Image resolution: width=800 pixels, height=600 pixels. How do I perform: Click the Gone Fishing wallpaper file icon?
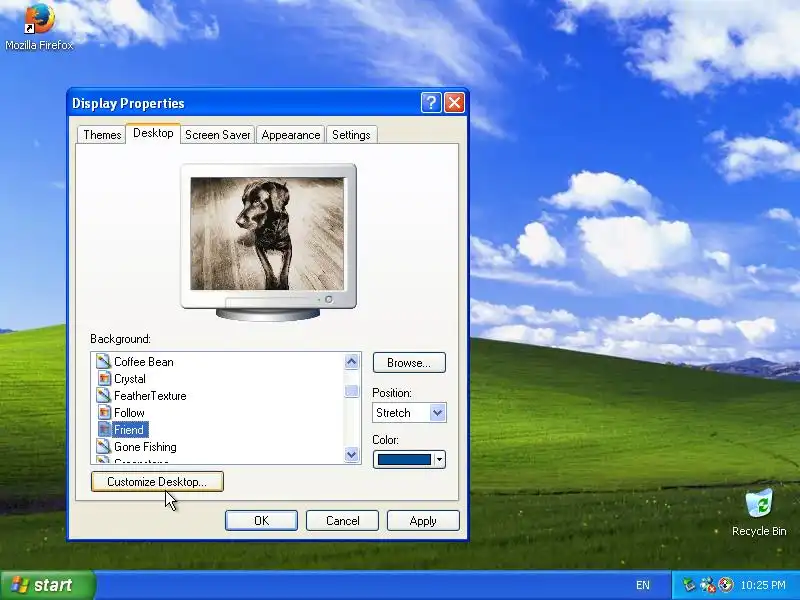click(104, 446)
